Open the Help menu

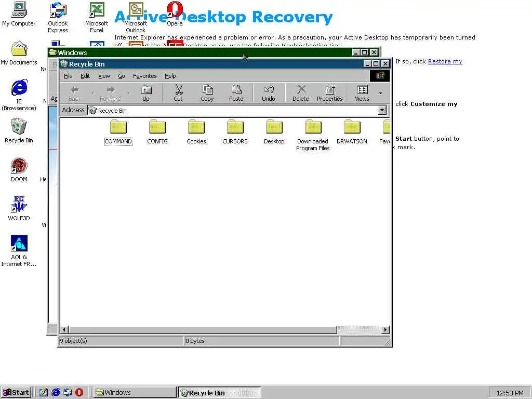170,76
